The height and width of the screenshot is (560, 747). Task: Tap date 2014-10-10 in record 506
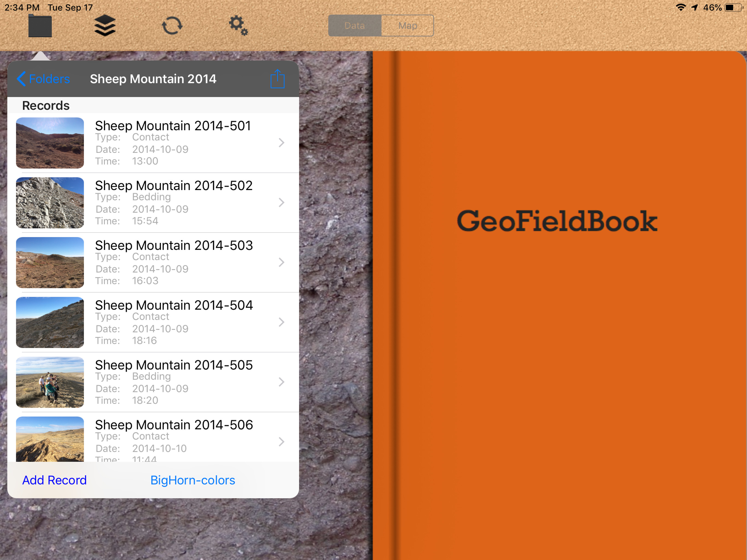point(159,448)
